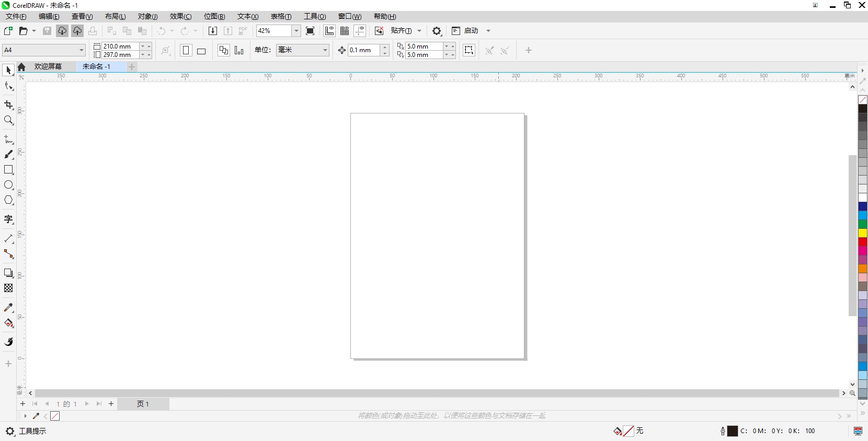Select the Crop tool

click(8, 105)
